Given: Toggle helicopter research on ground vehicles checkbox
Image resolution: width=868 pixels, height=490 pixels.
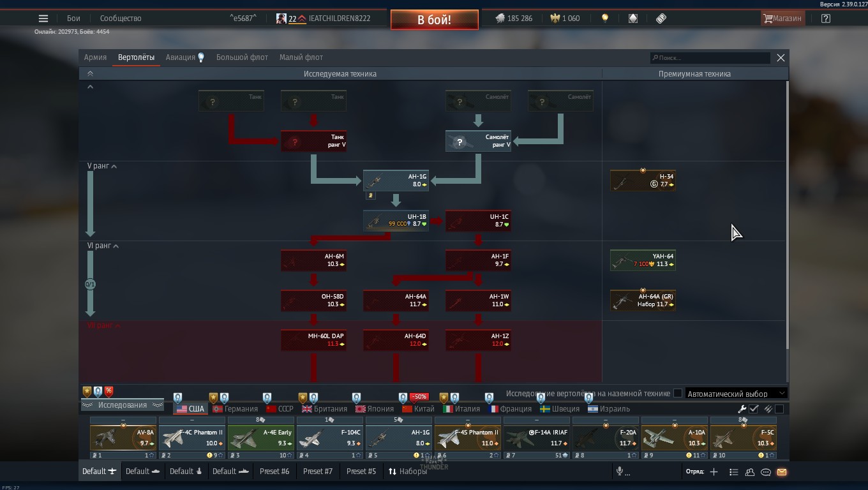Looking at the screenshot, I should [678, 394].
